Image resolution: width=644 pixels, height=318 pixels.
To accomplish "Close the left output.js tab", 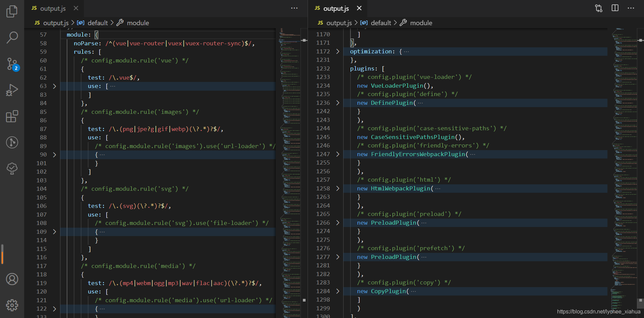I will coord(76,8).
